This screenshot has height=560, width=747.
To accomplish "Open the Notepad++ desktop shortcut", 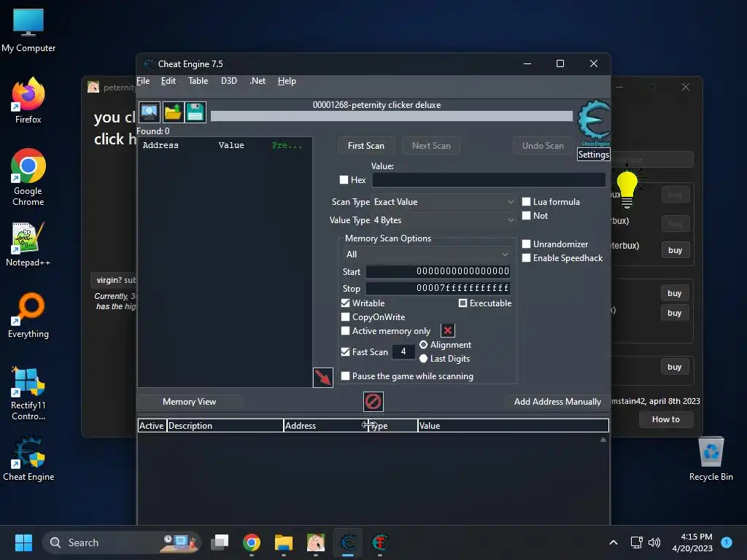I will click(28, 244).
